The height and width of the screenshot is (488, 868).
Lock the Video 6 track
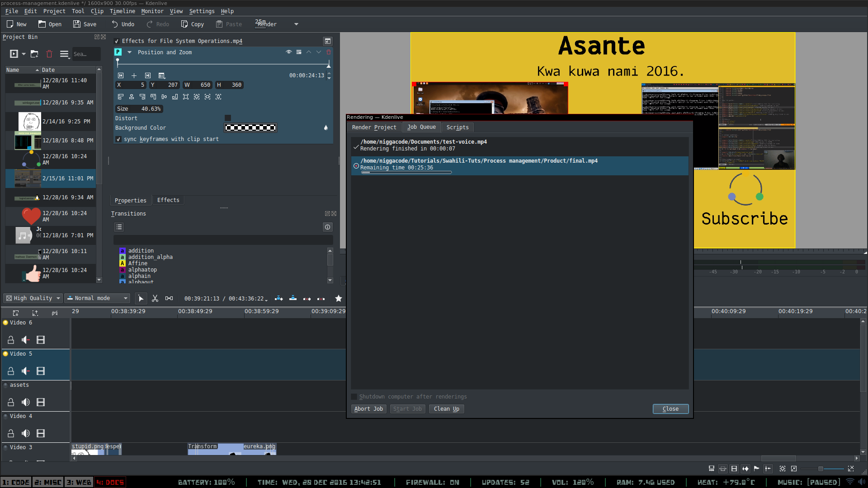[11, 340]
